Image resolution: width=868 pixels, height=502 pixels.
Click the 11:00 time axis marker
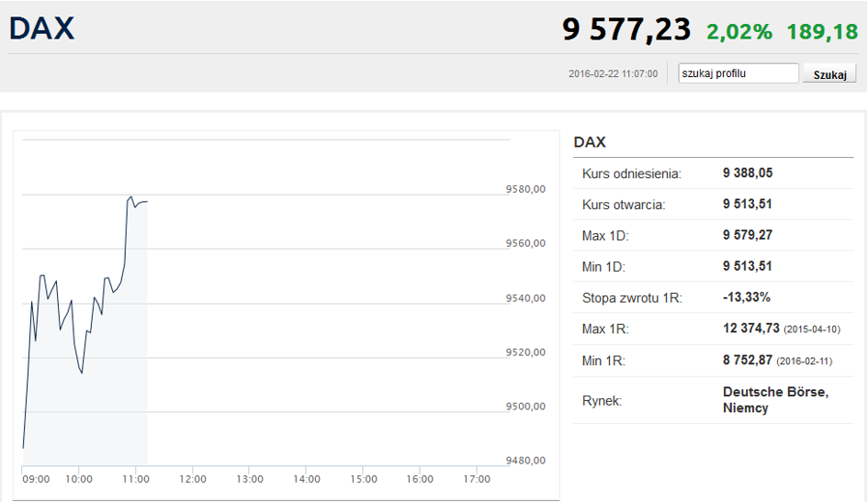pos(136,479)
